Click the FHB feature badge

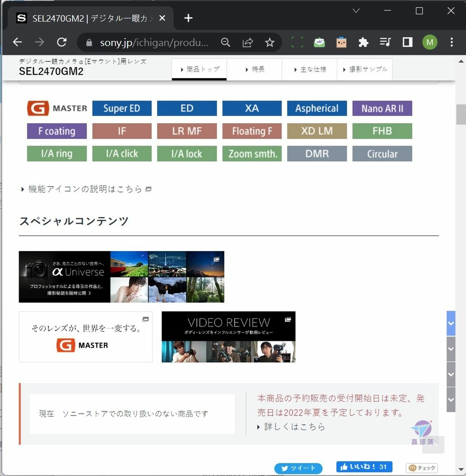[382, 131]
